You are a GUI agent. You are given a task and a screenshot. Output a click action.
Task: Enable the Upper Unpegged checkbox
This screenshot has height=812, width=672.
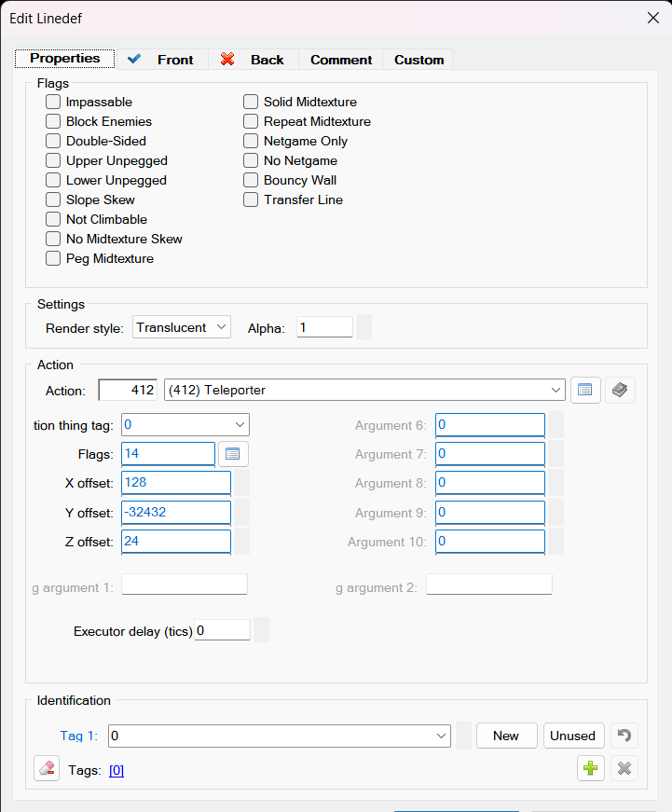point(53,160)
